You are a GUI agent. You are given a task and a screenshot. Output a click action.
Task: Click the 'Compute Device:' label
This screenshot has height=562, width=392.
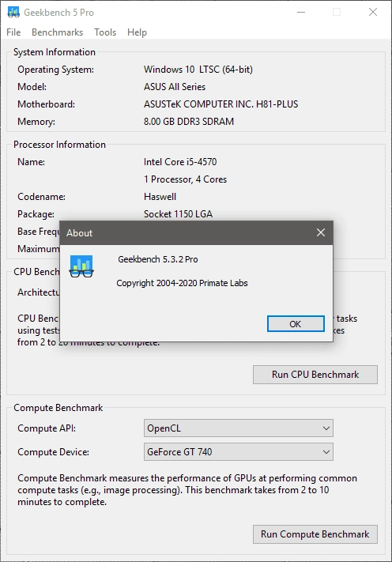53,452
